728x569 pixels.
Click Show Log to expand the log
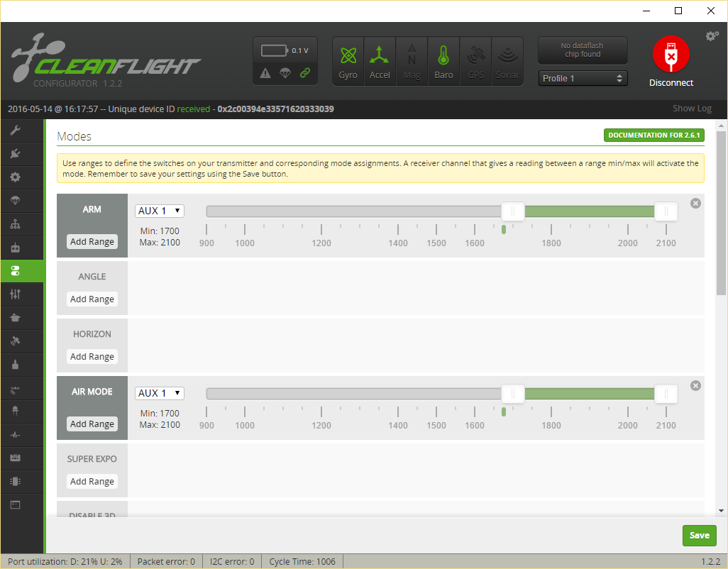pos(692,108)
